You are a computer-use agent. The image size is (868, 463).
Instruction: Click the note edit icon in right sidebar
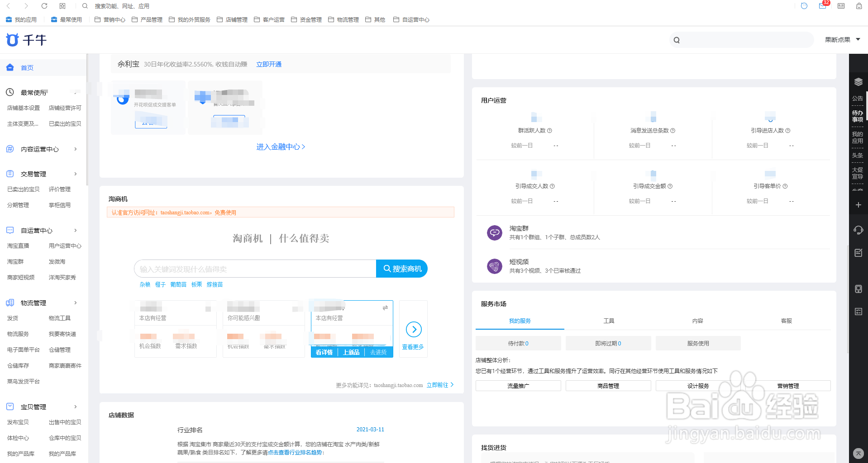pos(858,253)
